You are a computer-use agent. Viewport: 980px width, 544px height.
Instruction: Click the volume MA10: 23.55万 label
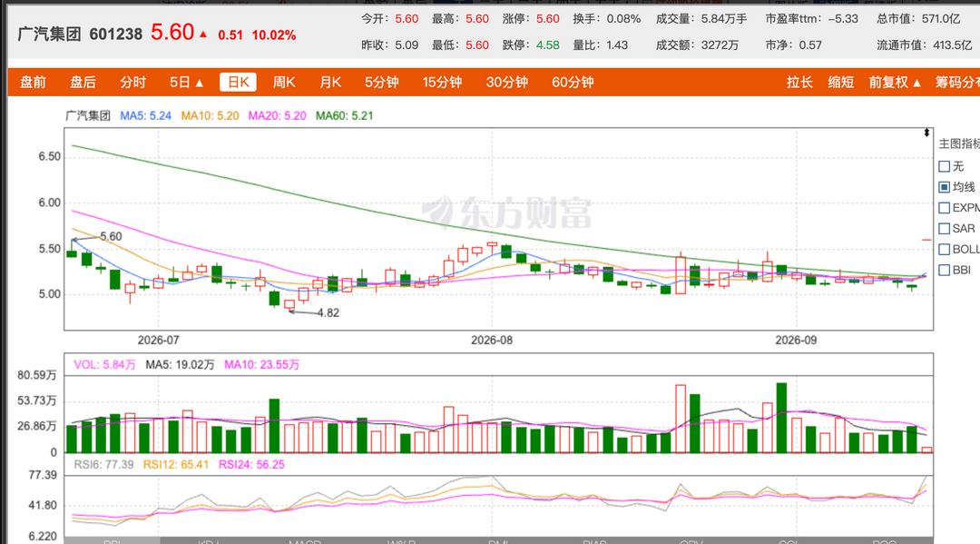261,364
